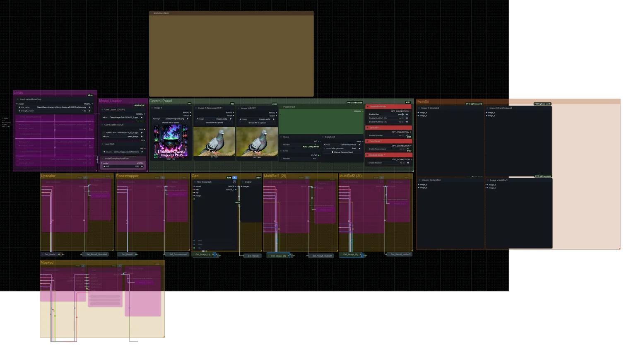
Task: Click the Ultimate Qwen image thumbnail in Image 1
Action: 171,141
